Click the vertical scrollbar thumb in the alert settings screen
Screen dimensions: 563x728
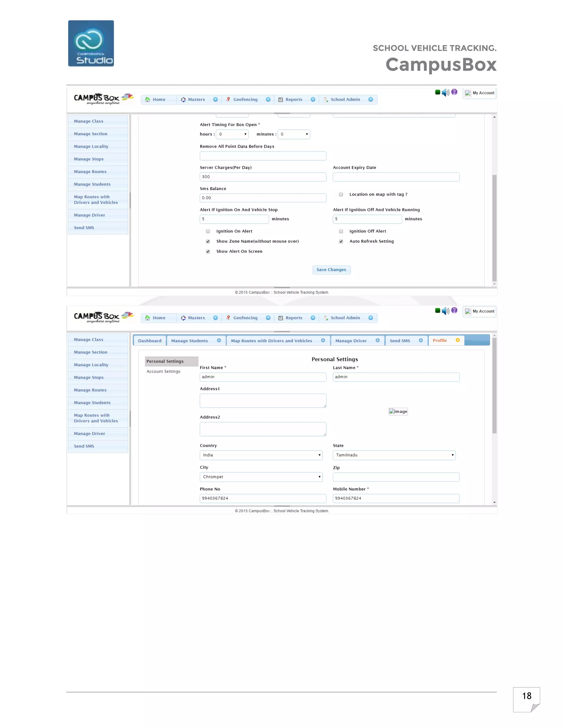494,228
